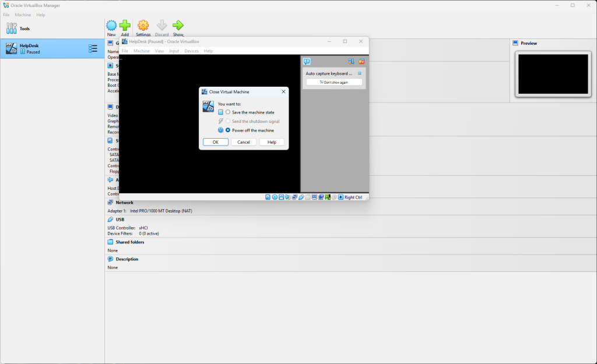
Task: Click Cancel in the Close Virtual Machine dialog
Action: (244, 142)
